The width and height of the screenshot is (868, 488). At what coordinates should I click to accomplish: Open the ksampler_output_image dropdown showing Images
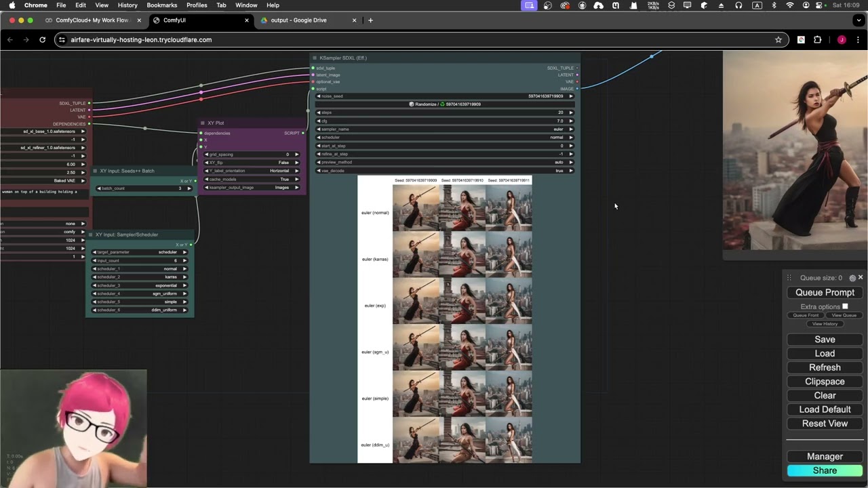click(250, 188)
